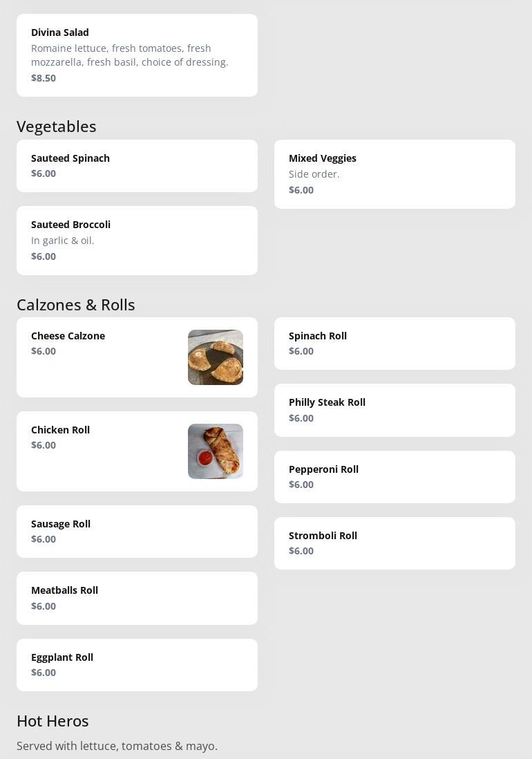Click the Calzones & Rolls section heading

76,305
